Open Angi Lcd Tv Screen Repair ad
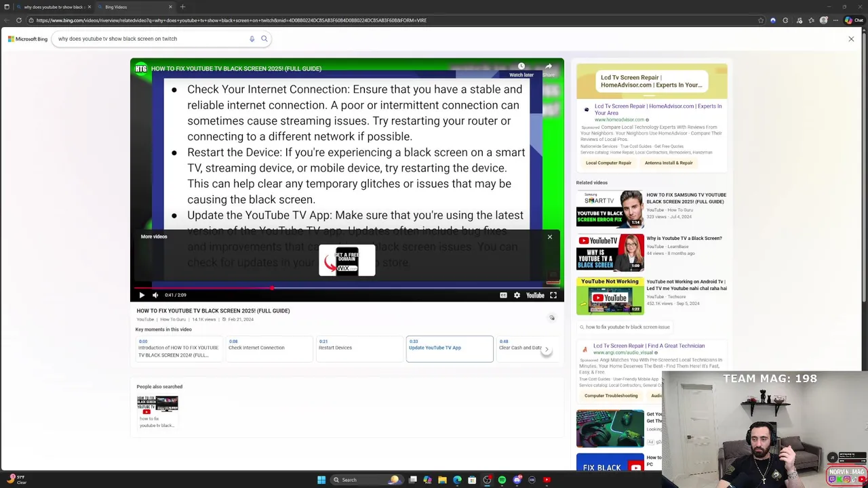Screen dimensions: 868x488 coord(649,346)
